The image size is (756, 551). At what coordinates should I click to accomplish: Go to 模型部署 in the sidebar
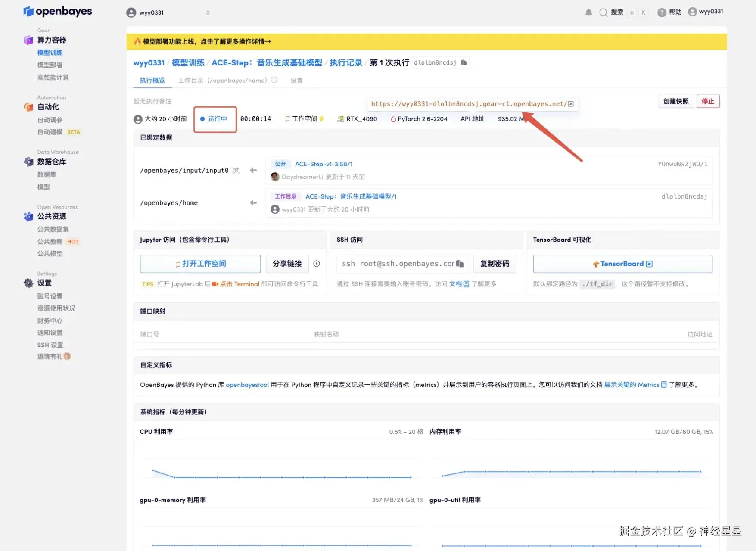coord(50,65)
